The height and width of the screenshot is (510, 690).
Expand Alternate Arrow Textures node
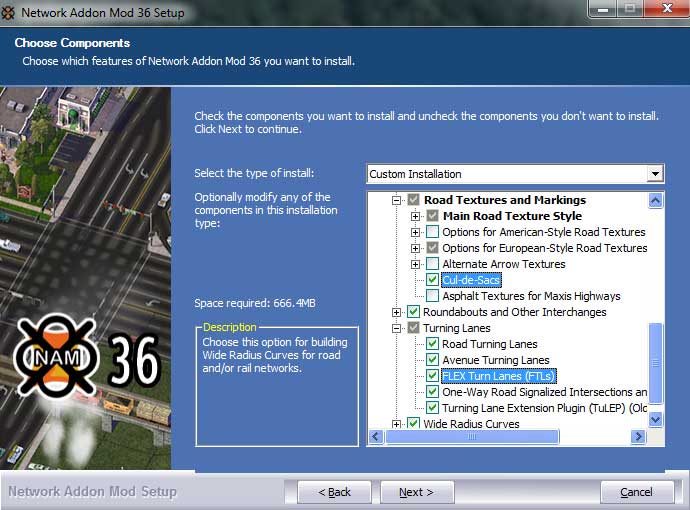pyautogui.click(x=415, y=264)
